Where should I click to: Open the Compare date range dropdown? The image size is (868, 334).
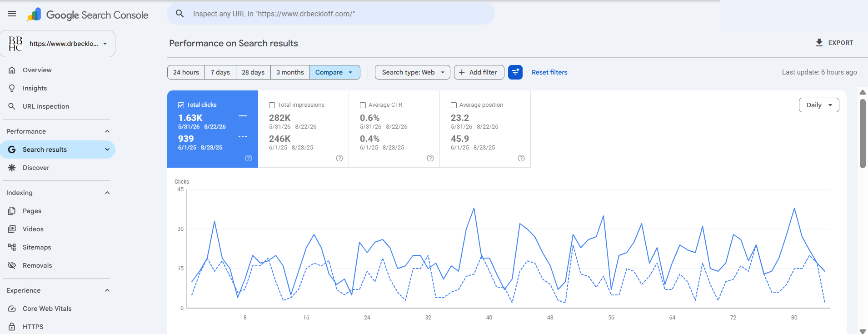pyautogui.click(x=334, y=72)
